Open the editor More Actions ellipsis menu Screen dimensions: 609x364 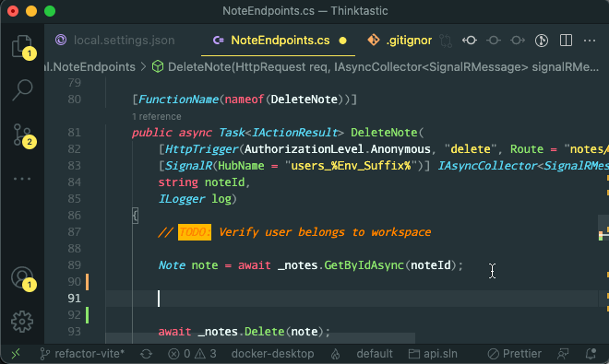[590, 41]
